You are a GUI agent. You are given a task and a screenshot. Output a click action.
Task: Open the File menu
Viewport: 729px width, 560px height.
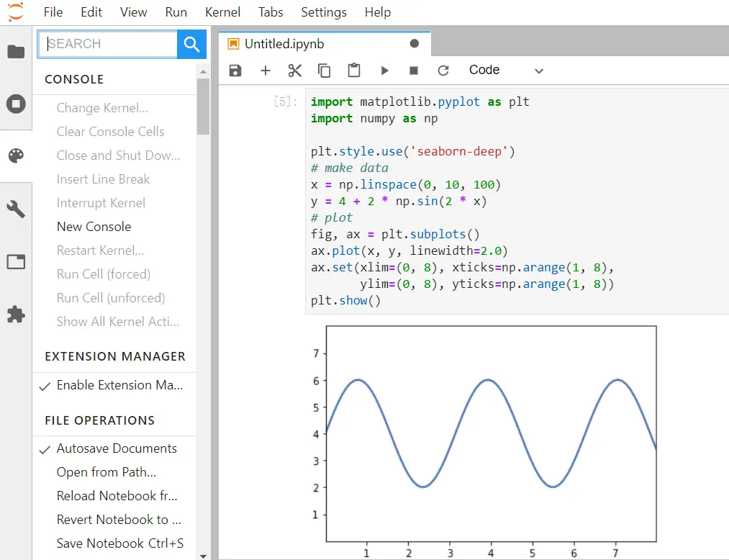coord(53,12)
